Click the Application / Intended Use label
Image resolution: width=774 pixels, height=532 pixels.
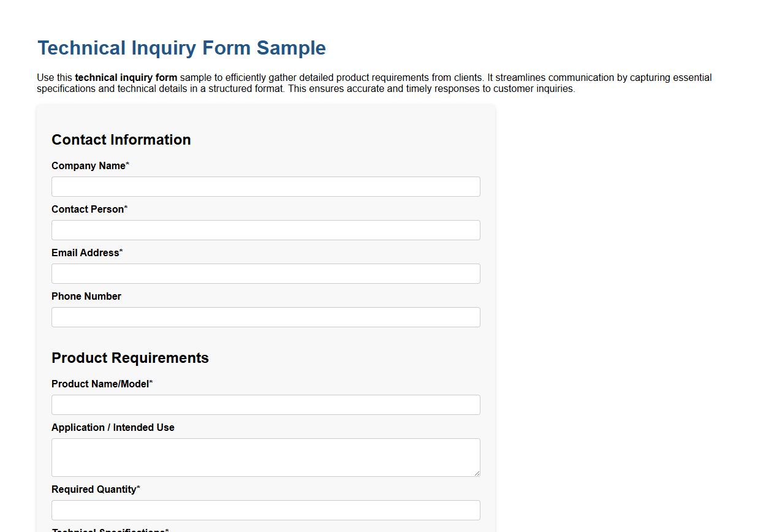113,427
